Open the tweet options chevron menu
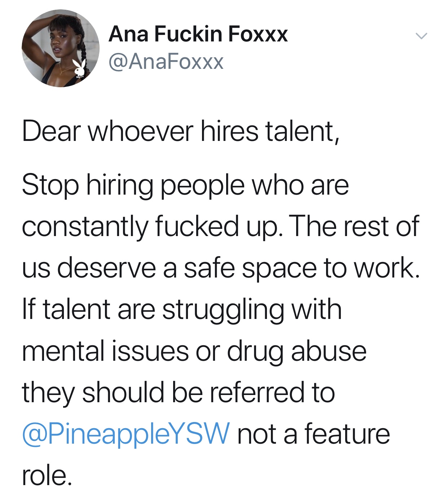The height and width of the screenshot is (497, 448). 421,36
